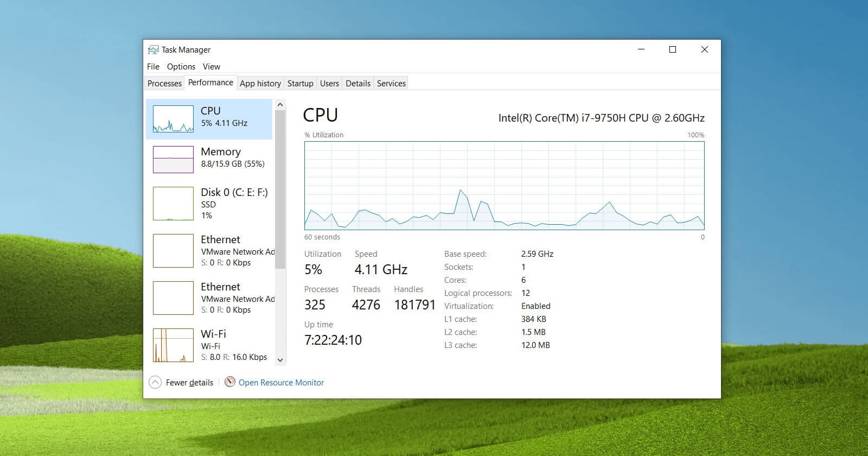The image size is (868, 456).
Task: Click the CPU utilization graph
Action: (x=505, y=186)
